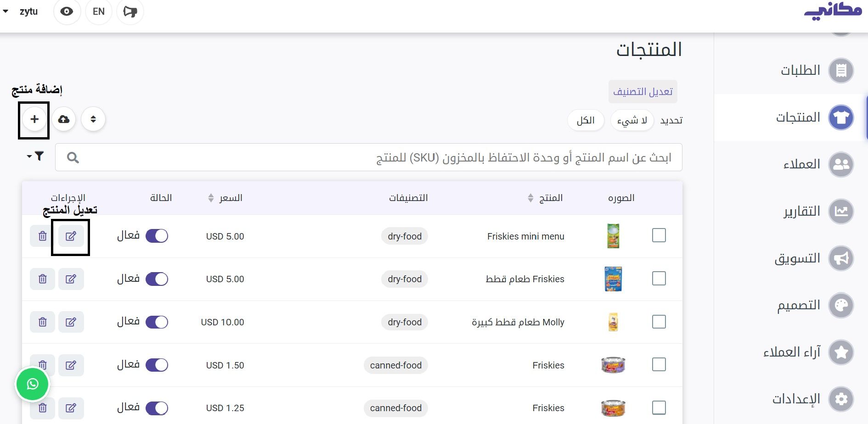Viewport: 868px width, 424px height.
Task: Sort the table by the المنتج column
Action: coord(545,198)
